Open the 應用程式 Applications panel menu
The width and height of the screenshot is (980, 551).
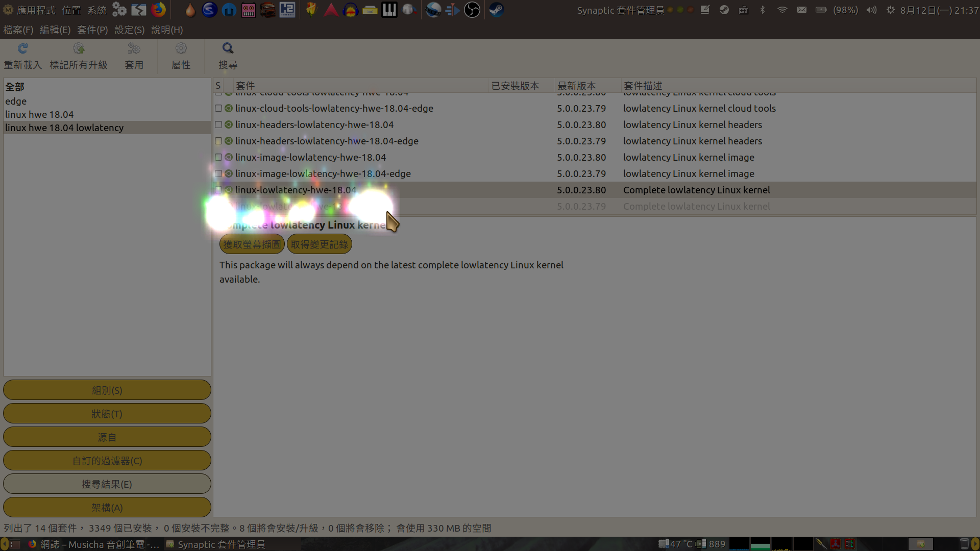(35, 10)
